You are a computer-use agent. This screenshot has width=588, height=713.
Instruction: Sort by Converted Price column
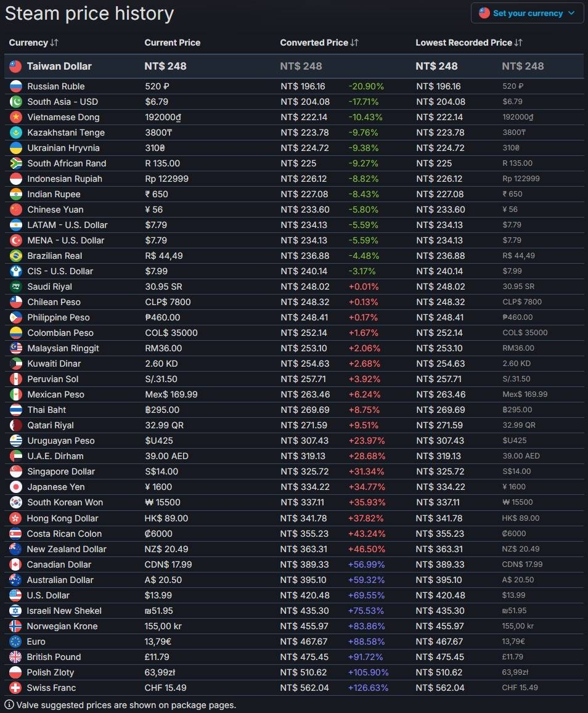pyautogui.click(x=319, y=43)
